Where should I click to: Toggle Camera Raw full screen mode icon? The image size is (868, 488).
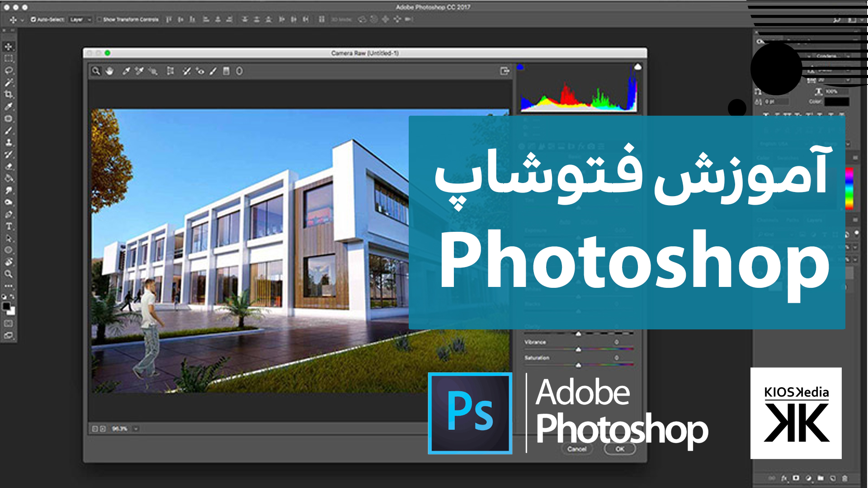coord(505,71)
